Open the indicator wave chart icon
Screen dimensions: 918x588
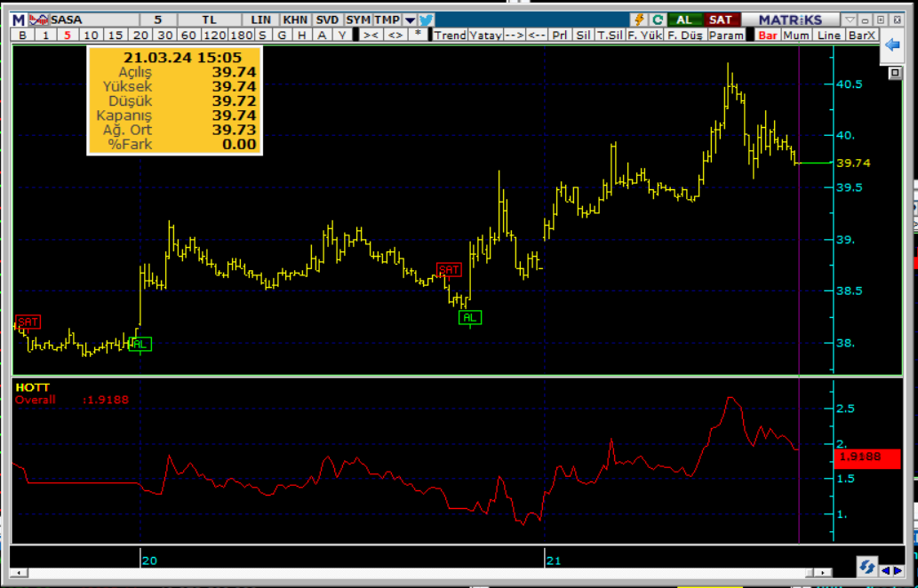click(x=38, y=20)
